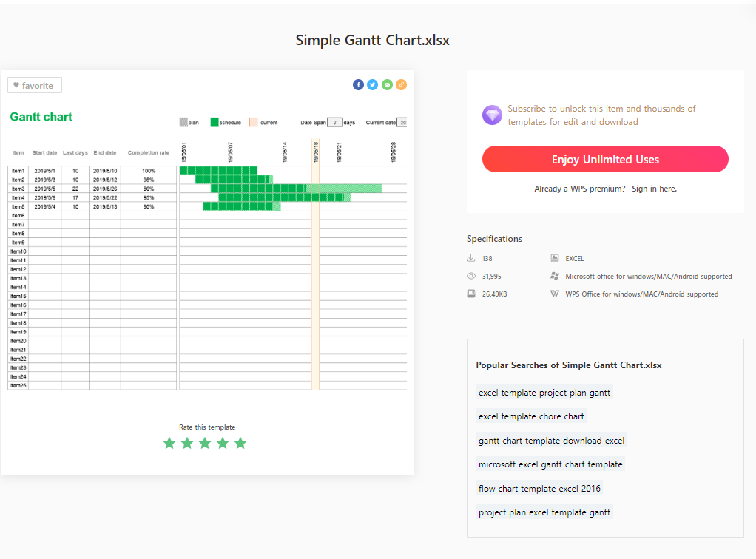
Task: Click the file size icon beside 26.49KB
Action: (470, 293)
